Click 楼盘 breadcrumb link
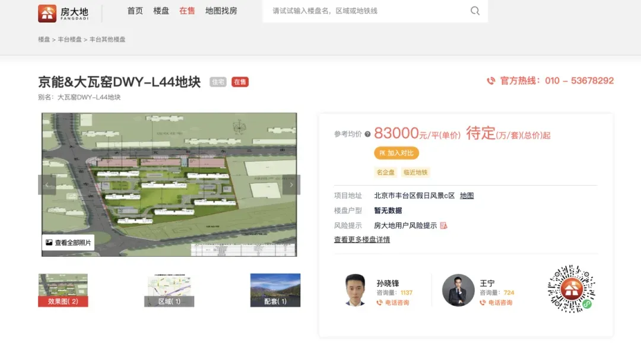Screen dimensions: 641x364 pyautogui.click(x=44, y=40)
